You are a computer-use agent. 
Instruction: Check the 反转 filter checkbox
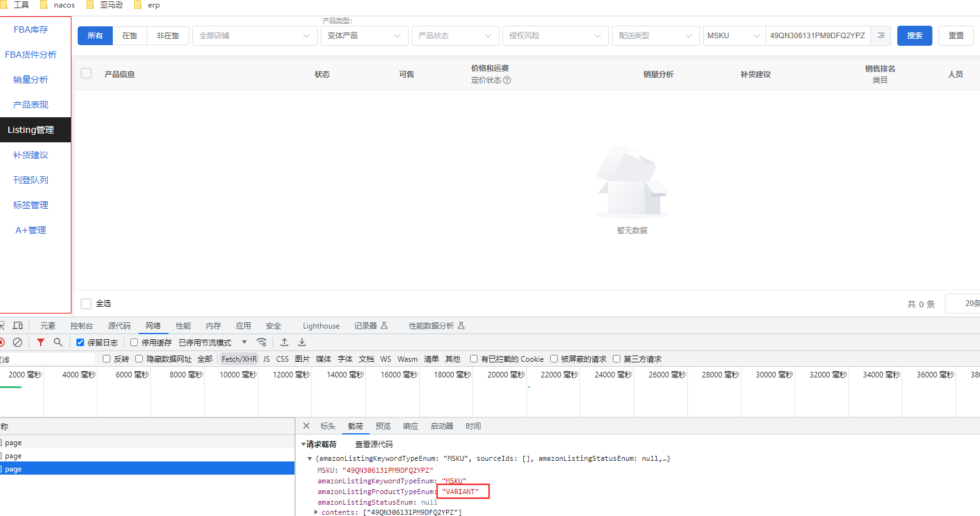[107, 359]
